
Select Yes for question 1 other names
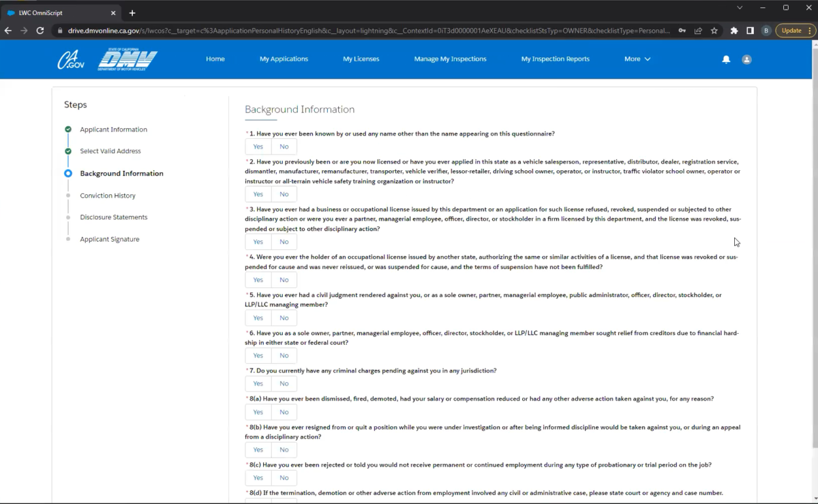258,146
